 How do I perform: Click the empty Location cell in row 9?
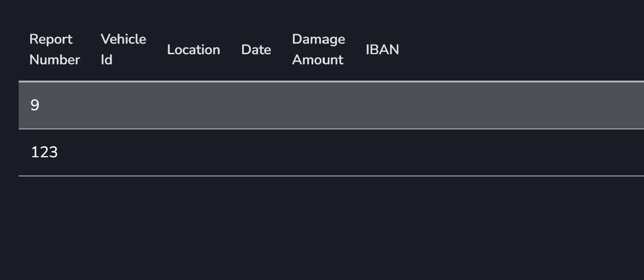tap(194, 105)
